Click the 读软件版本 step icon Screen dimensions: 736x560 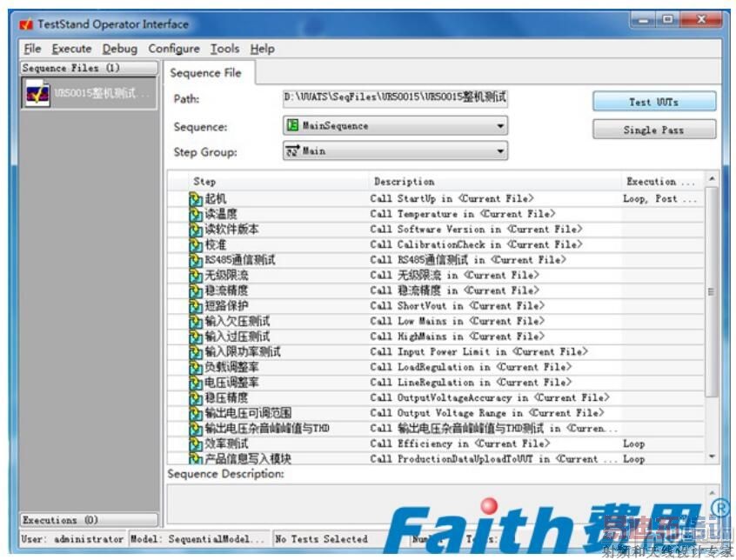click(x=195, y=230)
